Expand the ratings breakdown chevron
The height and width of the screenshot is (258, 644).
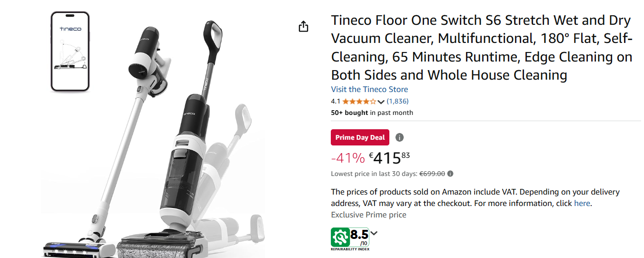coord(381,102)
